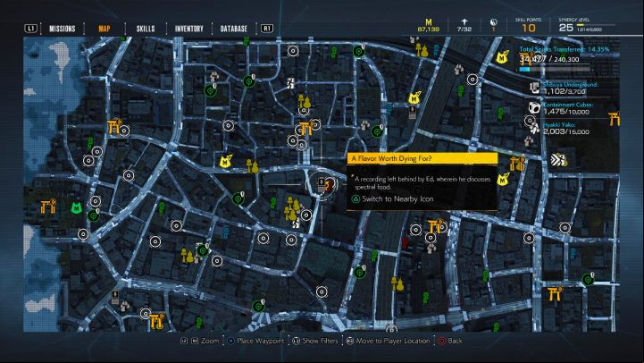The image size is (644, 363).
Task: Click the Zoom control hint
Action: coord(200,341)
